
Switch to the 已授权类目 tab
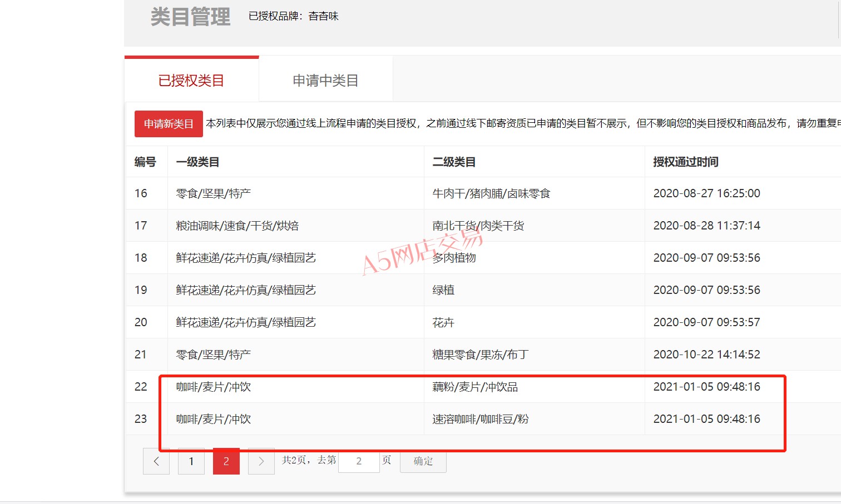pyautogui.click(x=191, y=81)
